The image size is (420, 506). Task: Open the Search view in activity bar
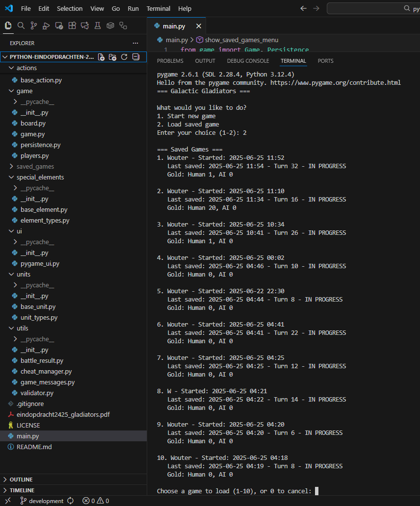tap(21, 25)
